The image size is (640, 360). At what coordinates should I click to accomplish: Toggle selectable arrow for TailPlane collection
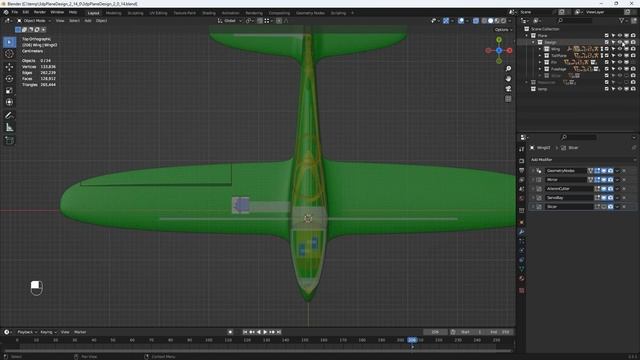tap(613, 56)
